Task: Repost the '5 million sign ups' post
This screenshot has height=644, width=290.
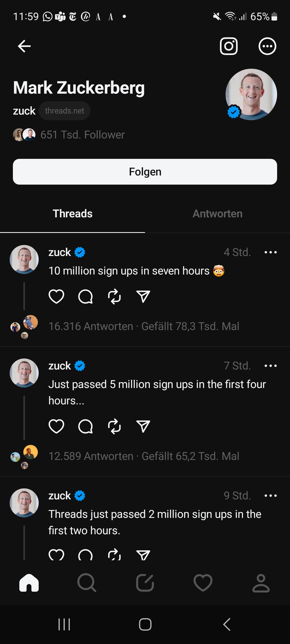Action: point(114,426)
